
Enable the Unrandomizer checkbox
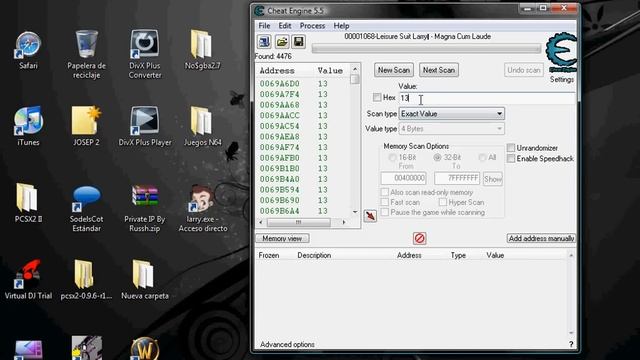tap(511, 148)
